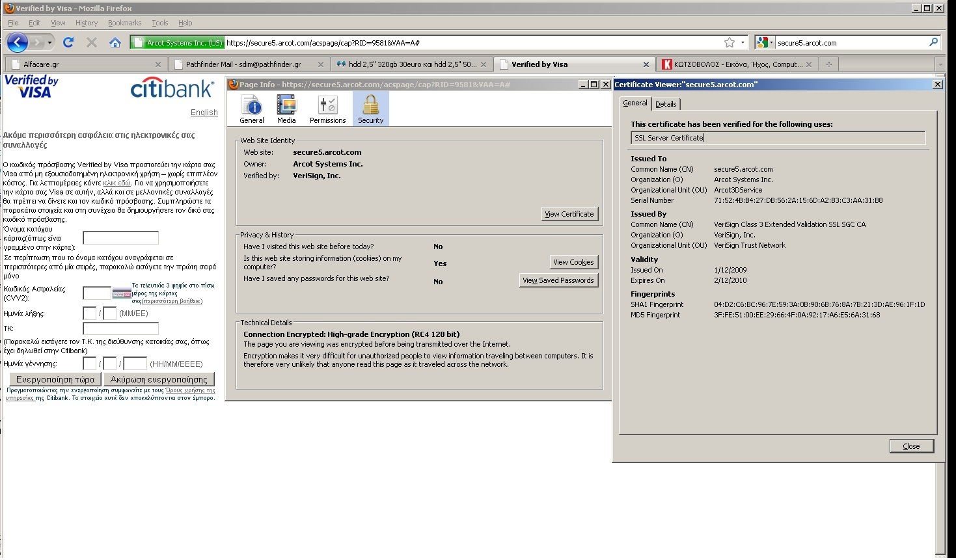
Task: Click Ενεργοποίηση τώρα button
Action: tap(55, 379)
